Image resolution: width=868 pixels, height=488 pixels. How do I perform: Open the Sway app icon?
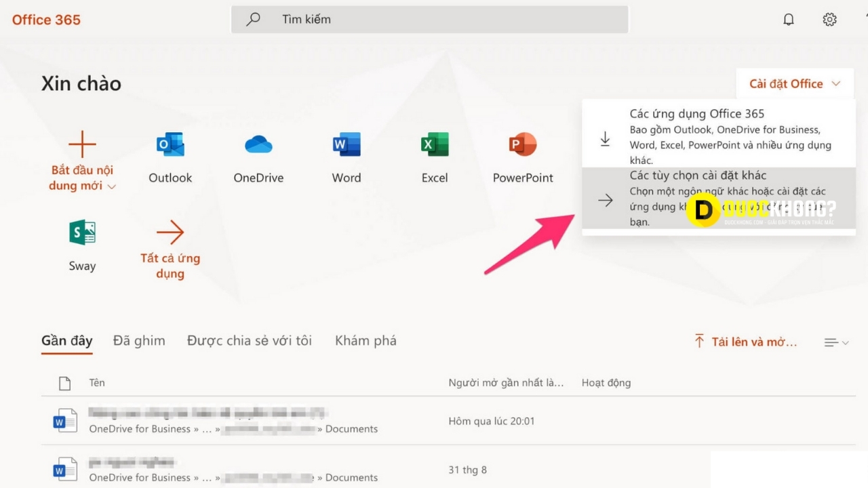(82, 232)
